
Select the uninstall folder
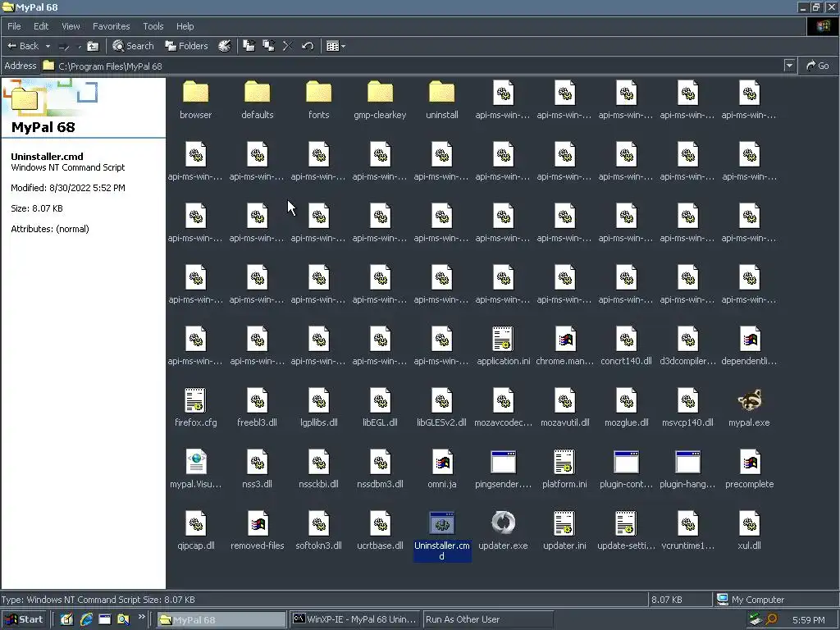click(x=442, y=100)
